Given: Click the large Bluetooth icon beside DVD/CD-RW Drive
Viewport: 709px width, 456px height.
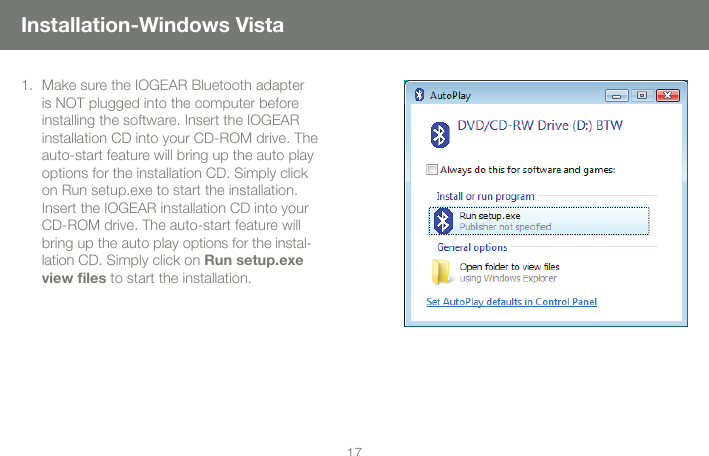Looking at the screenshot, I should [440, 135].
